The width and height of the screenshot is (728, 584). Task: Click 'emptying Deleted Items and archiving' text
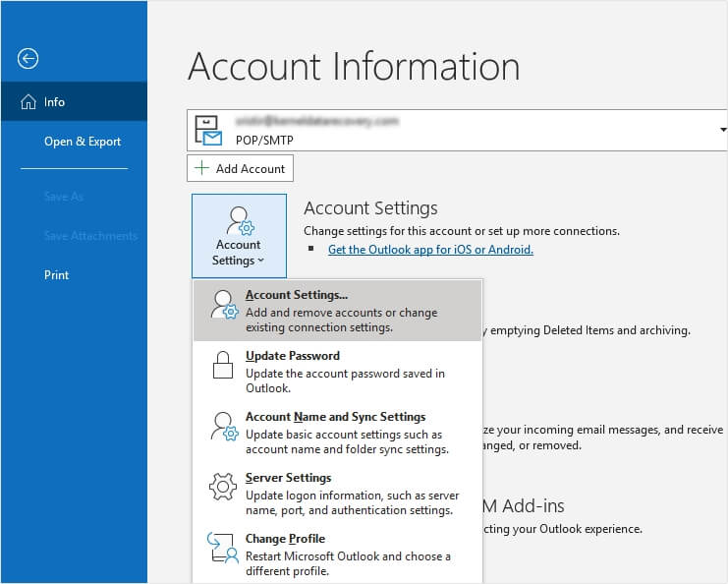click(589, 330)
